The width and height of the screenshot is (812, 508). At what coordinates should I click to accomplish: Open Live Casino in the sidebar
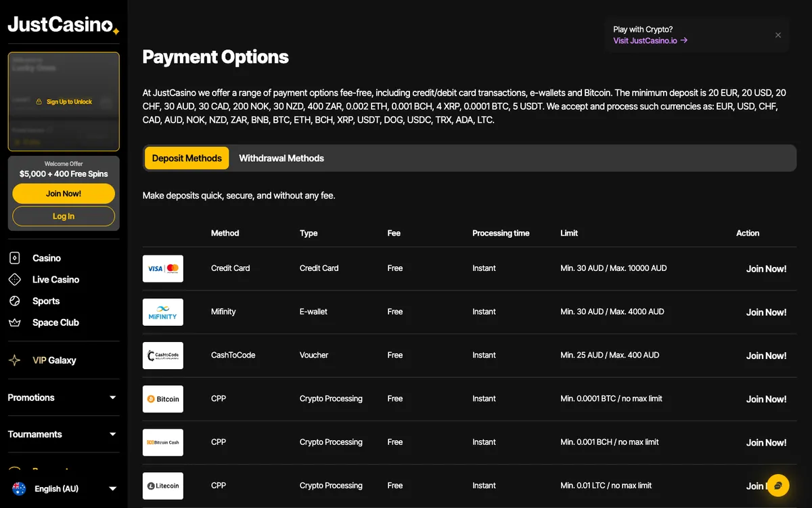coord(55,280)
